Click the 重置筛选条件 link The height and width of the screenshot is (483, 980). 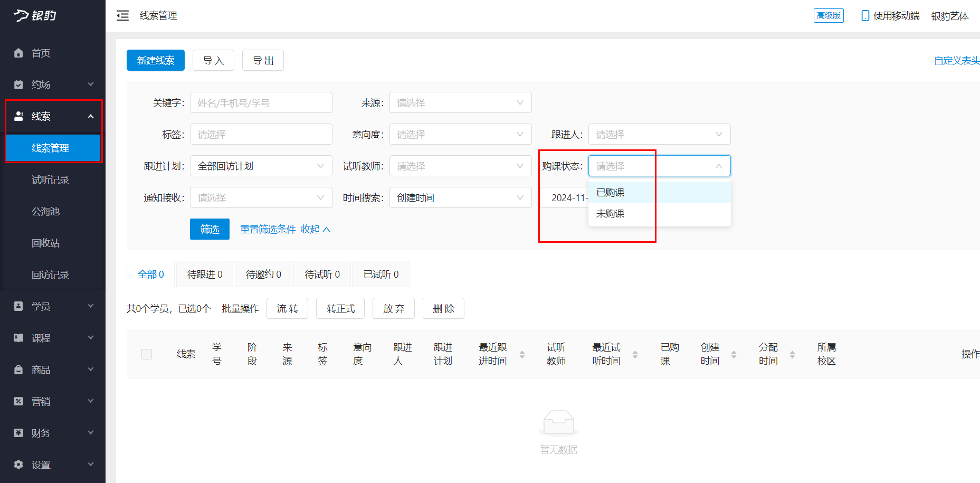tap(268, 229)
